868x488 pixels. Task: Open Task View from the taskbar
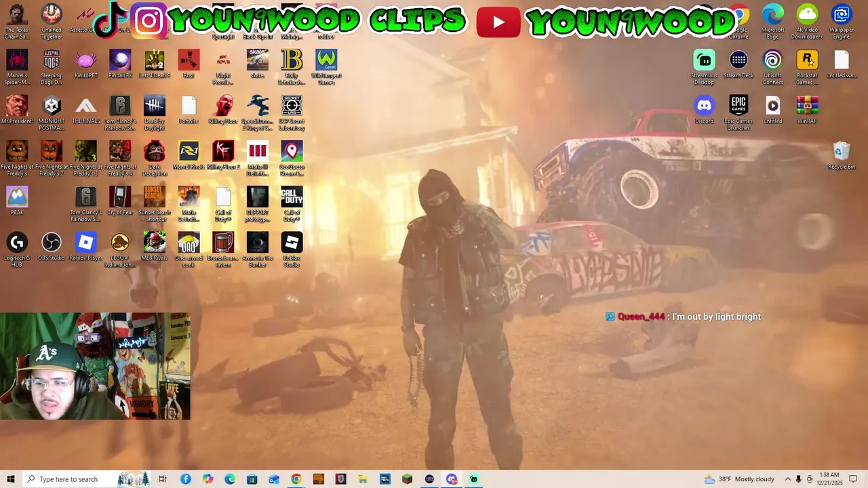click(x=163, y=479)
